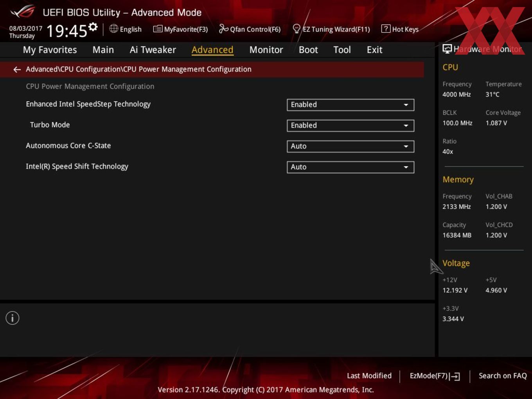The image size is (532, 399).
Task: Click the memory capacity value 16384 MB
Action: [457, 235]
